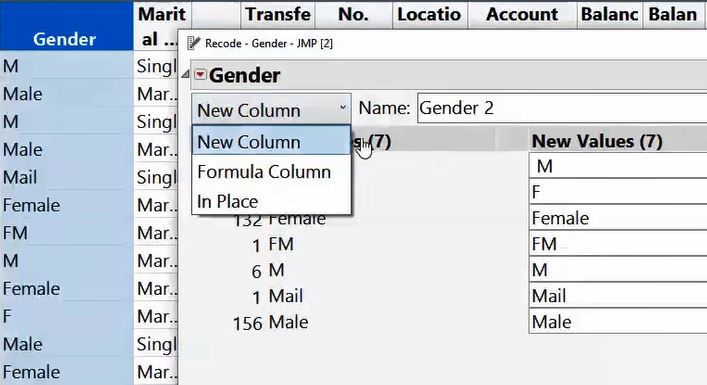Select the old value row 156 Male

coord(271,322)
